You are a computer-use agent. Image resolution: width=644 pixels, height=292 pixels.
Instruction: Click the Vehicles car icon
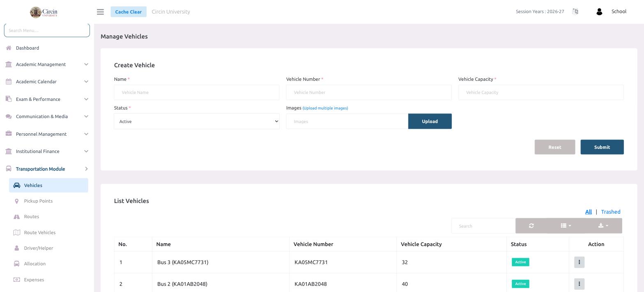coord(17,185)
